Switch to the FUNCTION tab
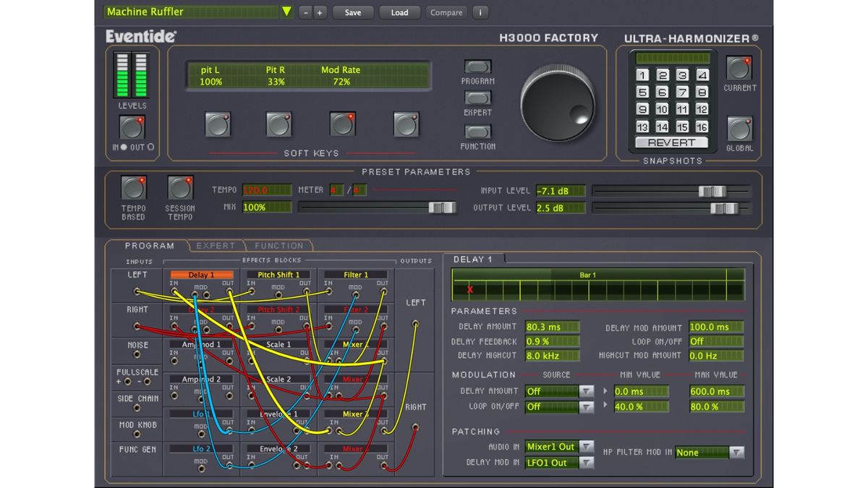This screenshot has width=868, height=488. [278, 246]
